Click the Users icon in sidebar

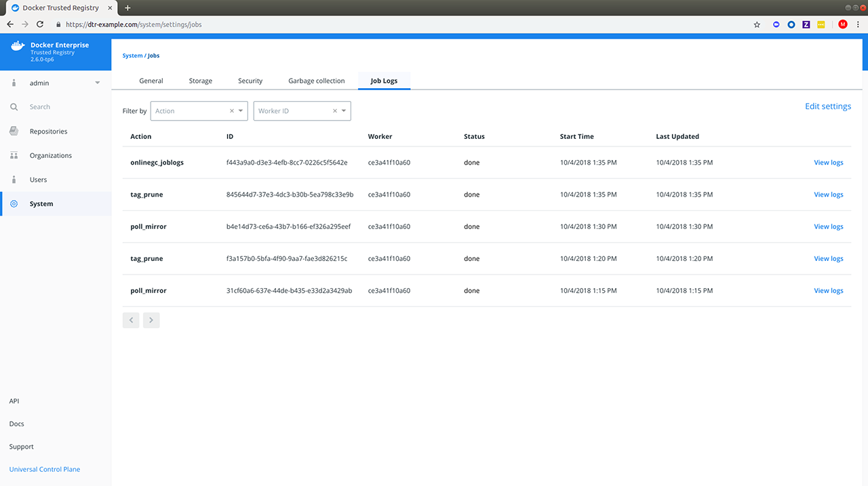pos(14,180)
